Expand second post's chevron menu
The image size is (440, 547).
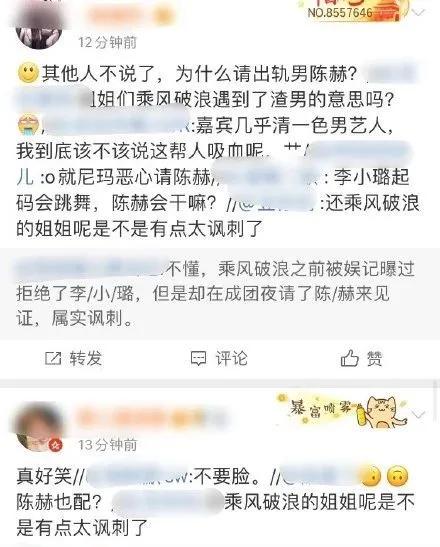tap(418, 414)
